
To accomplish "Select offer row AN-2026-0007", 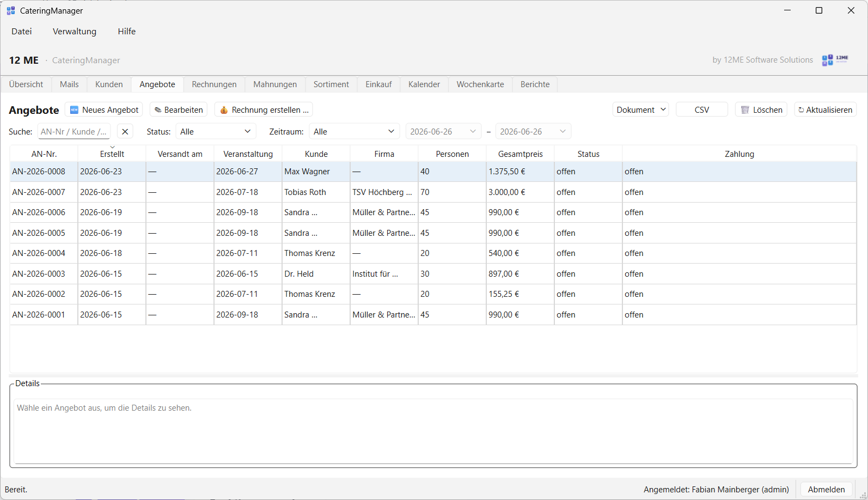I will tap(433, 192).
